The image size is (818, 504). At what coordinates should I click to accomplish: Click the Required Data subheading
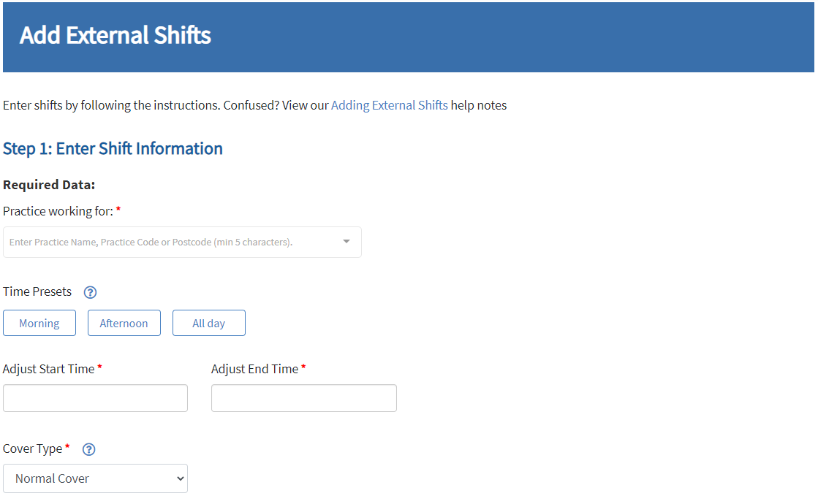[49, 186]
